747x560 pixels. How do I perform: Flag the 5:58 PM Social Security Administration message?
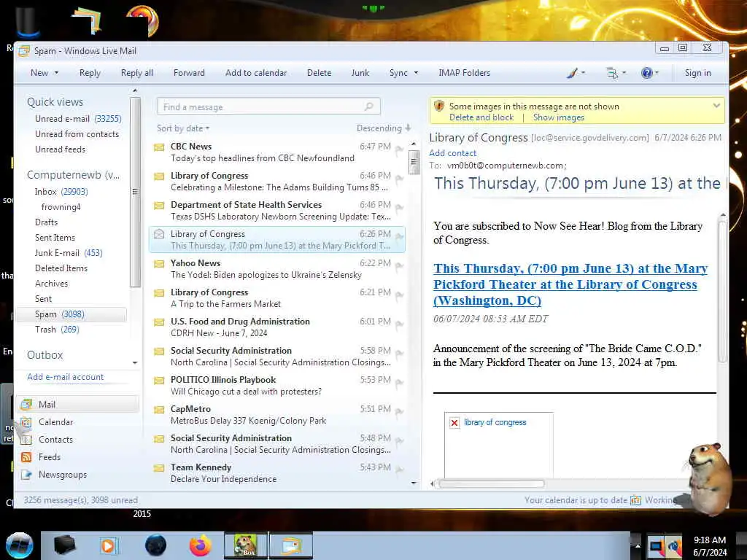(399, 354)
